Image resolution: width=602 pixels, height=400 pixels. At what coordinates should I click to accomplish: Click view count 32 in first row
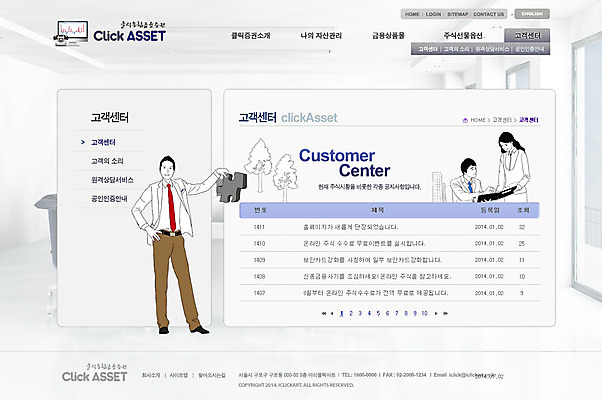(522, 227)
